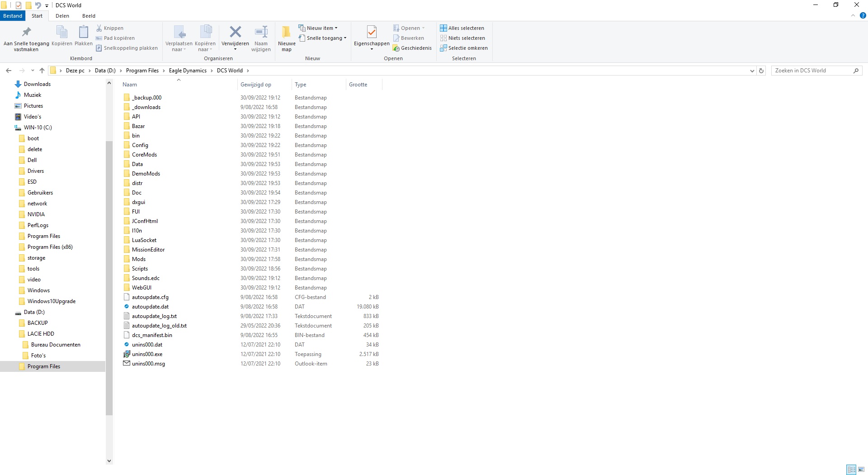
Task: Open recent locations dropdown arrow
Action: point(33,71)
